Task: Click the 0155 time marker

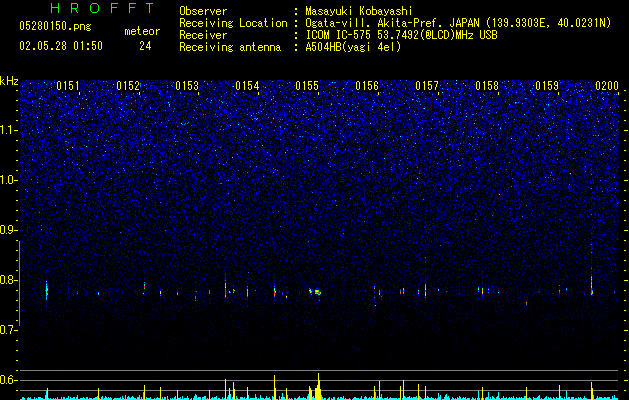Action: [x=307, y=86]
